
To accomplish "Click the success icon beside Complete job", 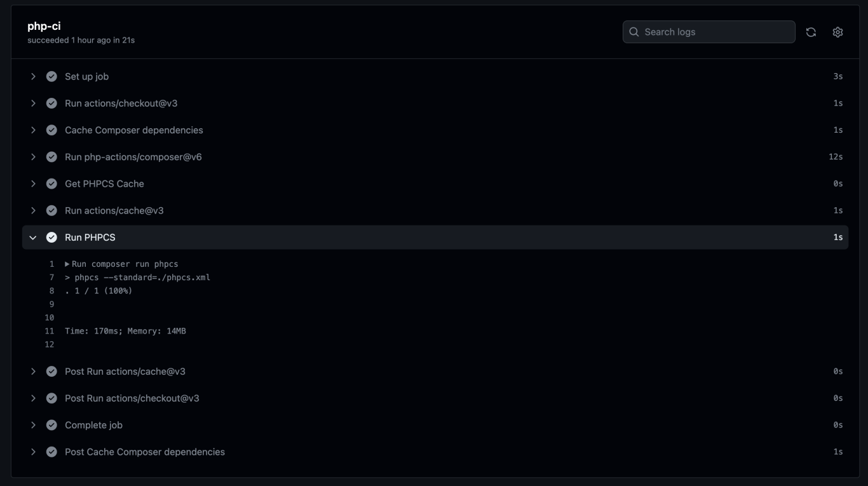I will click(x=51, y=425).
